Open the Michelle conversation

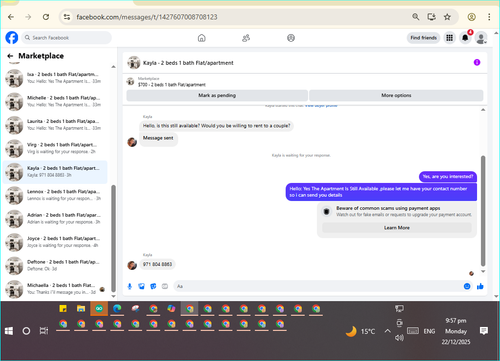[x=55, y=101]
